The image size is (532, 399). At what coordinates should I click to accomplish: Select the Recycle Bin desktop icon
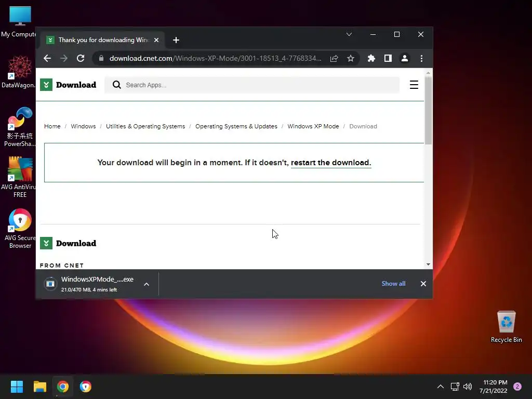coord(506,327)
